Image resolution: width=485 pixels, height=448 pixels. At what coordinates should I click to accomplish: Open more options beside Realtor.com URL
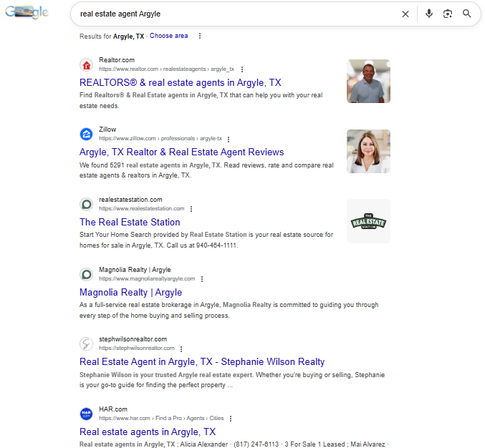[x=242, y=69]
